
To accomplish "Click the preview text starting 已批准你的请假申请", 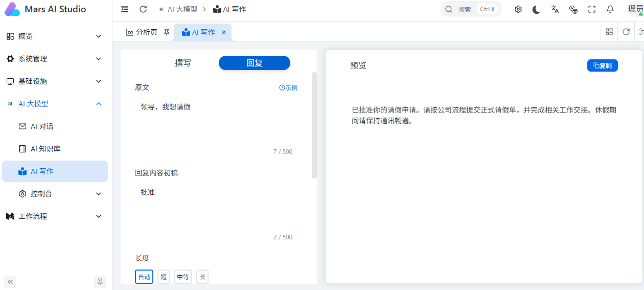I will coord(484,116).
